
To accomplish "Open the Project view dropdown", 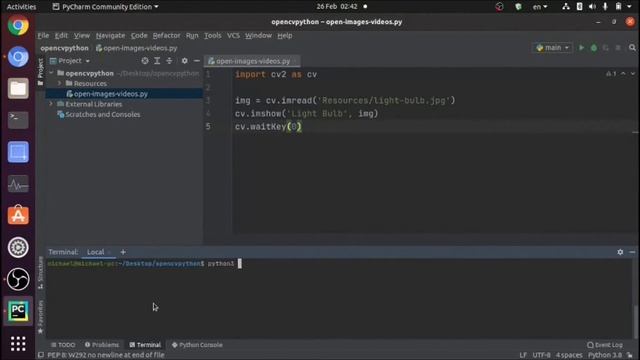I will point(70,61).
